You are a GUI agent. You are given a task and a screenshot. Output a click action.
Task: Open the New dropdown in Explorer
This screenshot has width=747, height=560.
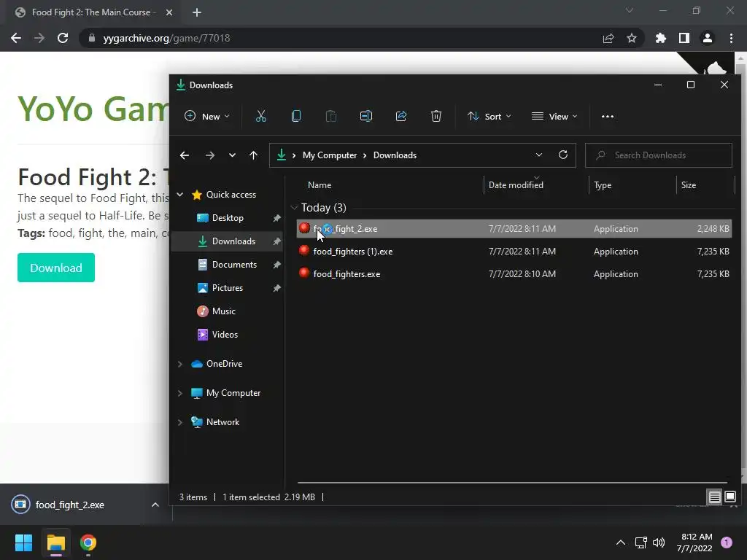coord(206,116)
